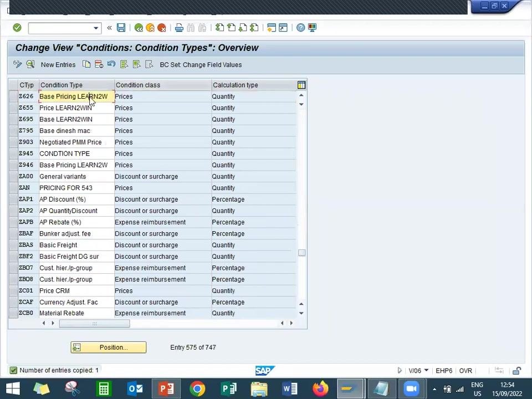This screenshot has width=532, height=399.
Task: Collapse the command field with the double-chevron
Action: click(x=109, y=28)
